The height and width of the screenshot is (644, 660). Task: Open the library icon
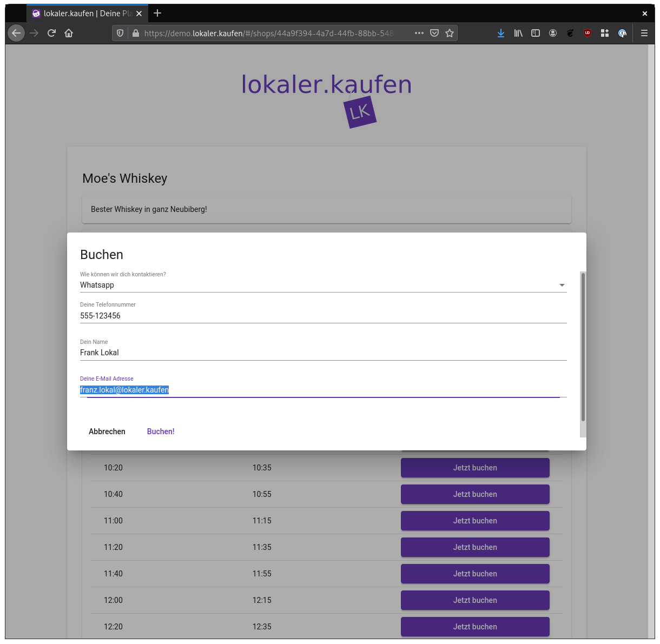pyautogui.click(x=518, y=33)
